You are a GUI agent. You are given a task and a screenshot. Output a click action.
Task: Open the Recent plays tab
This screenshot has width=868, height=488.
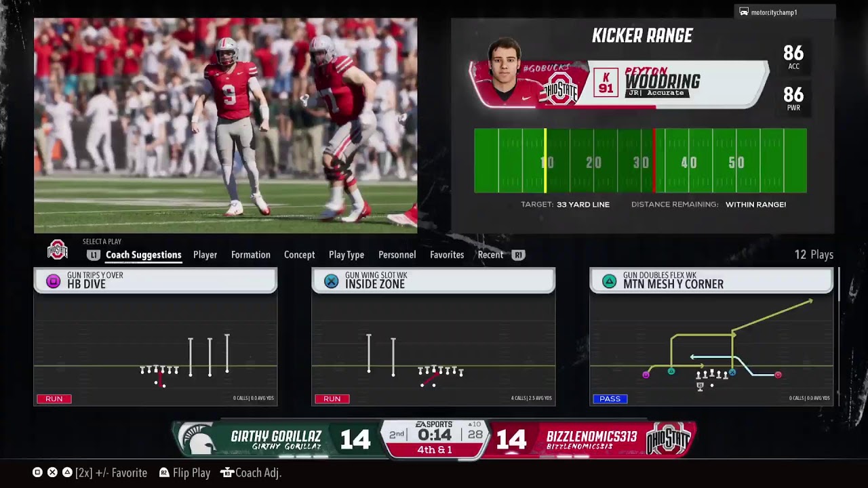tap(490, 255)
